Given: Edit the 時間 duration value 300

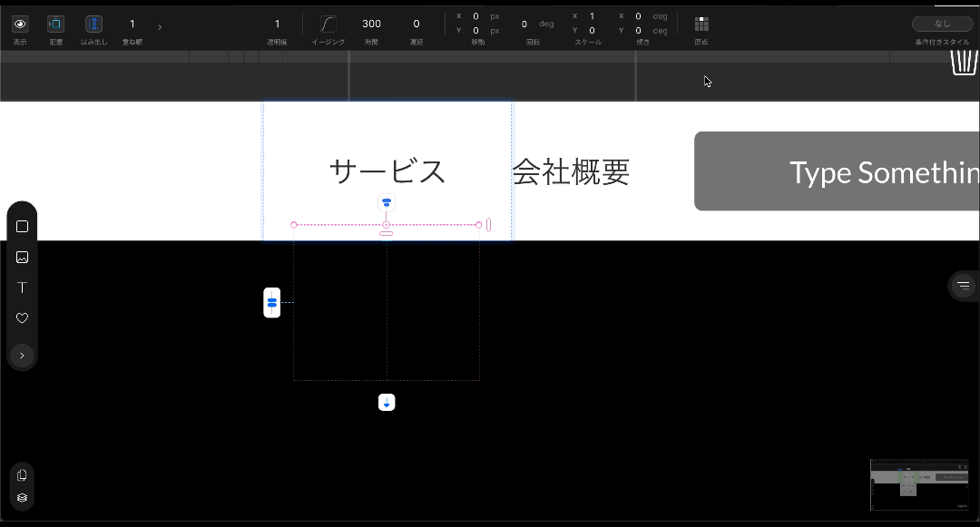Looking at the screenshot, I should pyautogui.click(x=371, y=24).
